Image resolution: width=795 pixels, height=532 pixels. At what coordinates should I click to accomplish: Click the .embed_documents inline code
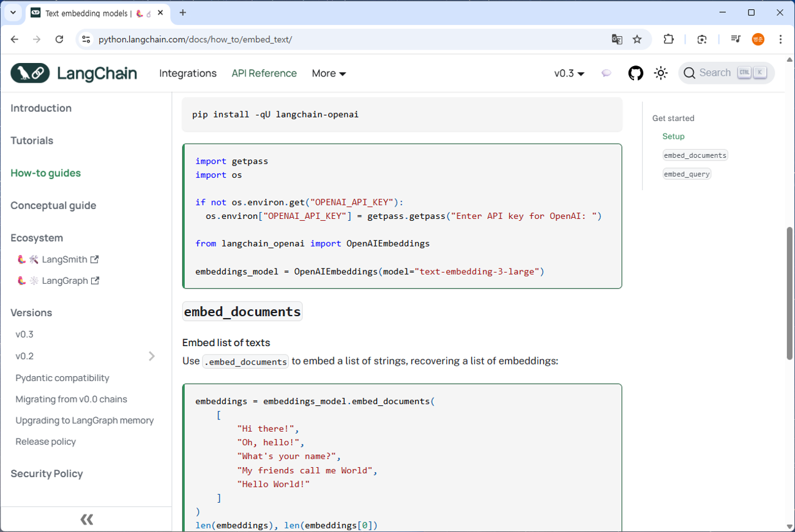point(245,361)
